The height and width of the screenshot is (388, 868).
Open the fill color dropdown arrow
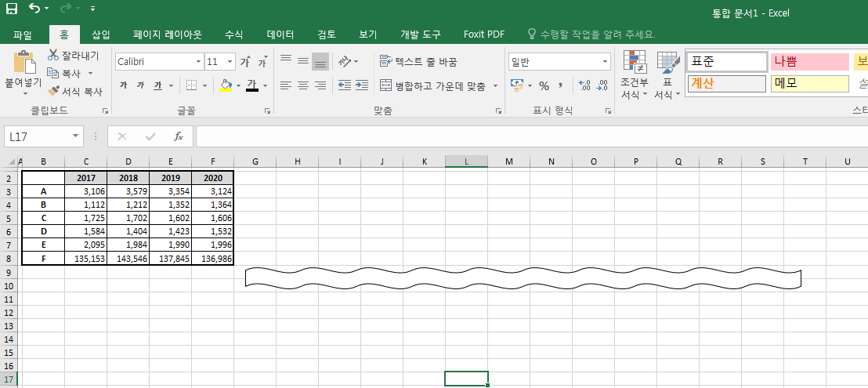[x=239, y=85]
